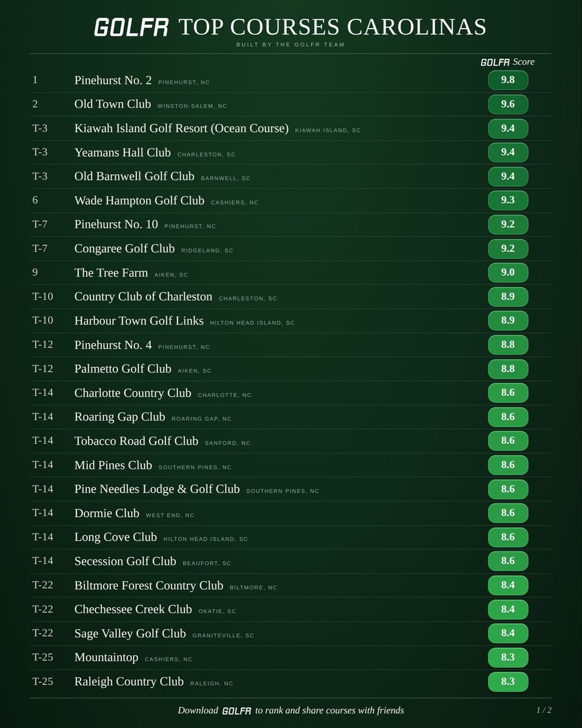Click Long Cove Club
Screen dimensions: 582x728
coord(115,538)
